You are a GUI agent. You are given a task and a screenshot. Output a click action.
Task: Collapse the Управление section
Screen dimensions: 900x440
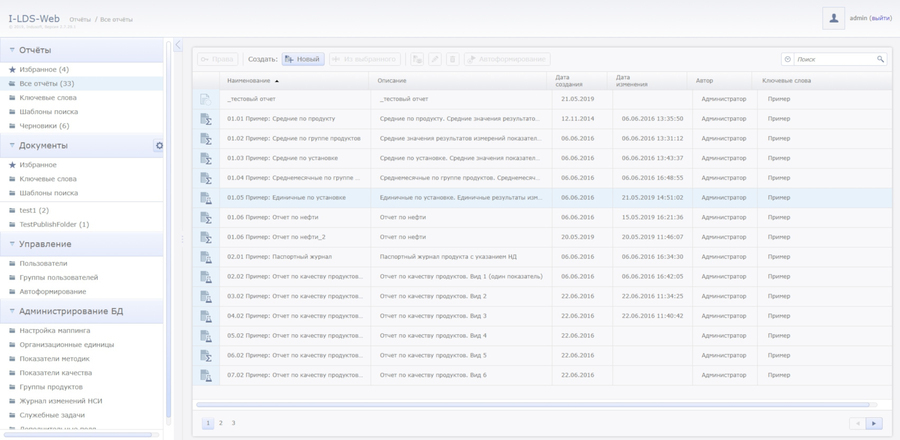click(12, 244)
